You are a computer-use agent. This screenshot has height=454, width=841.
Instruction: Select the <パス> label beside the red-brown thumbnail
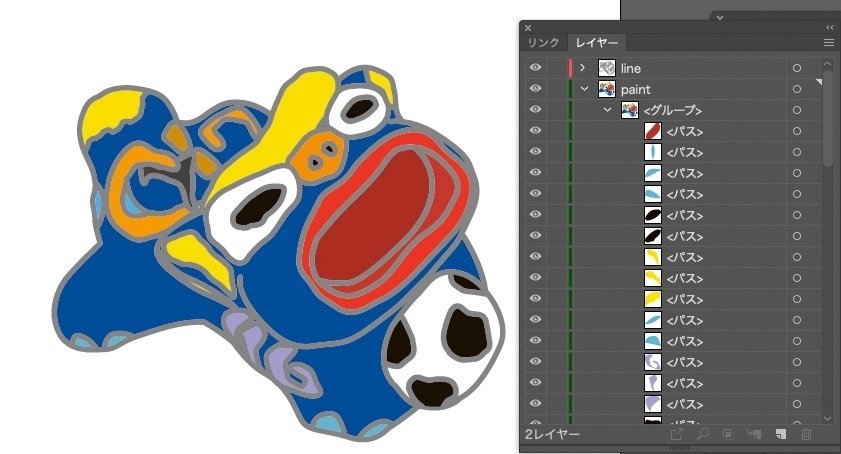point(685,131)
